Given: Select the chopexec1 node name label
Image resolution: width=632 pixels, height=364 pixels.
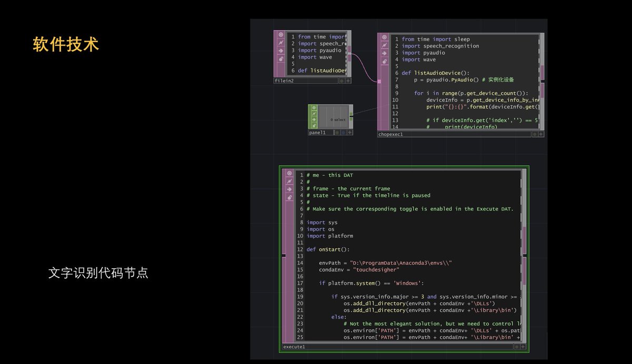Looking at the screenshot, I should 391,134.
